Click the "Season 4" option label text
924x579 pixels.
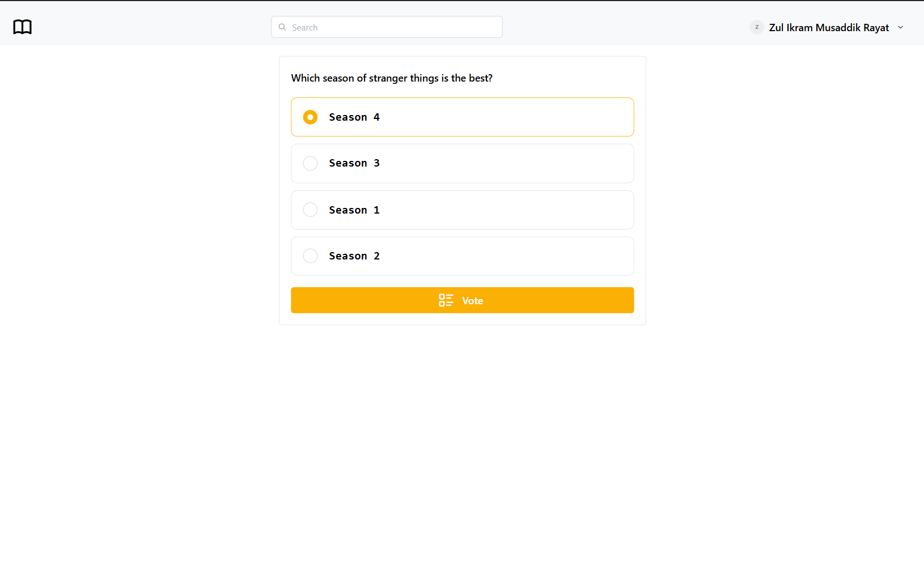(354, 117)
